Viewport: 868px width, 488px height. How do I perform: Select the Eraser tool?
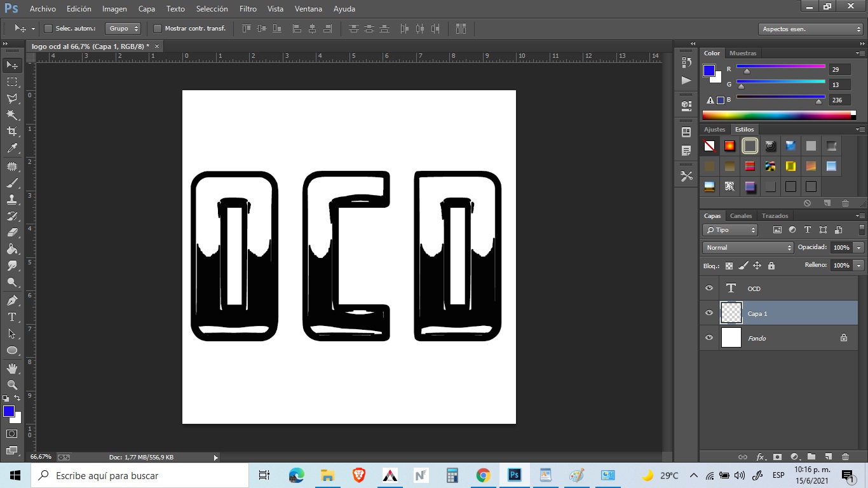click(12, 233)
